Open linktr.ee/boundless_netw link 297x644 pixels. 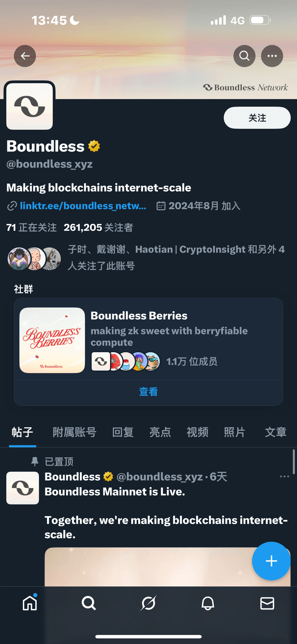point(83,206)
